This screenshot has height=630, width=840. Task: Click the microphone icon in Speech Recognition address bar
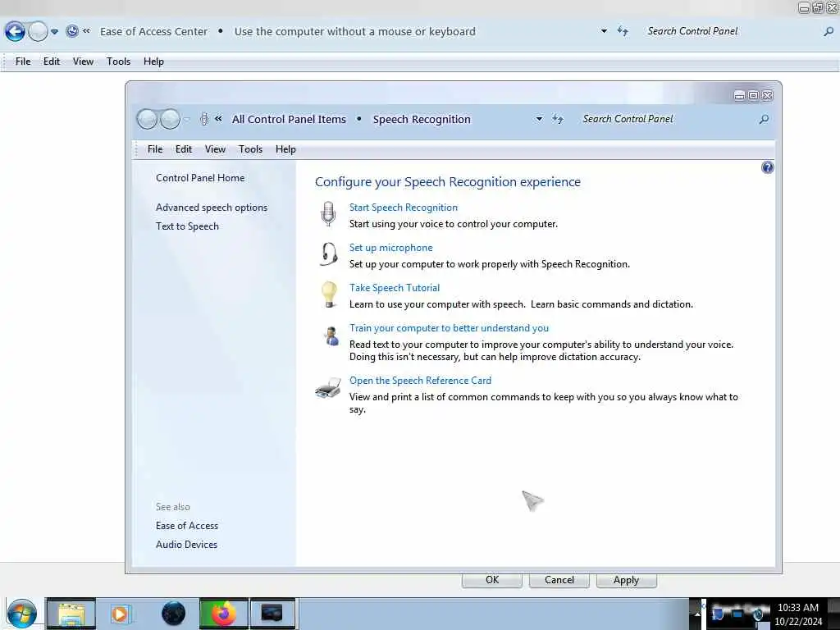203,119
